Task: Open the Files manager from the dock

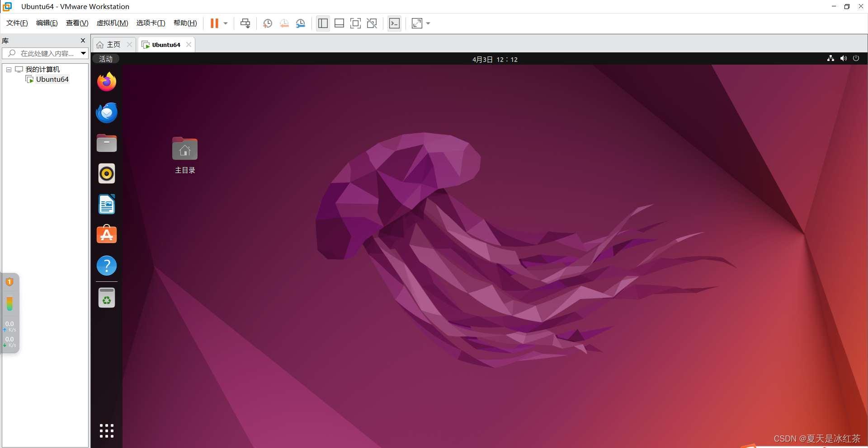Action: point(107,143)
